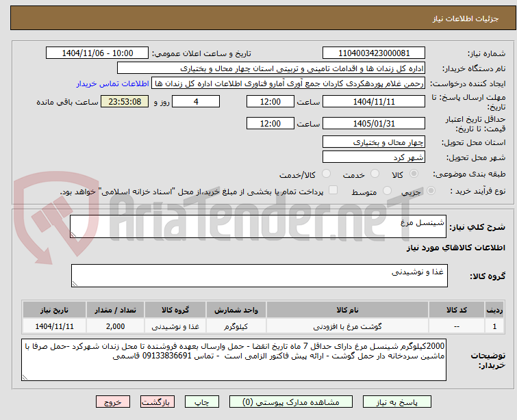This screenshot has width=517, height=420.
Task: Click the delivery province field چهار محال و بختیاری
Action: click(374, 142)
